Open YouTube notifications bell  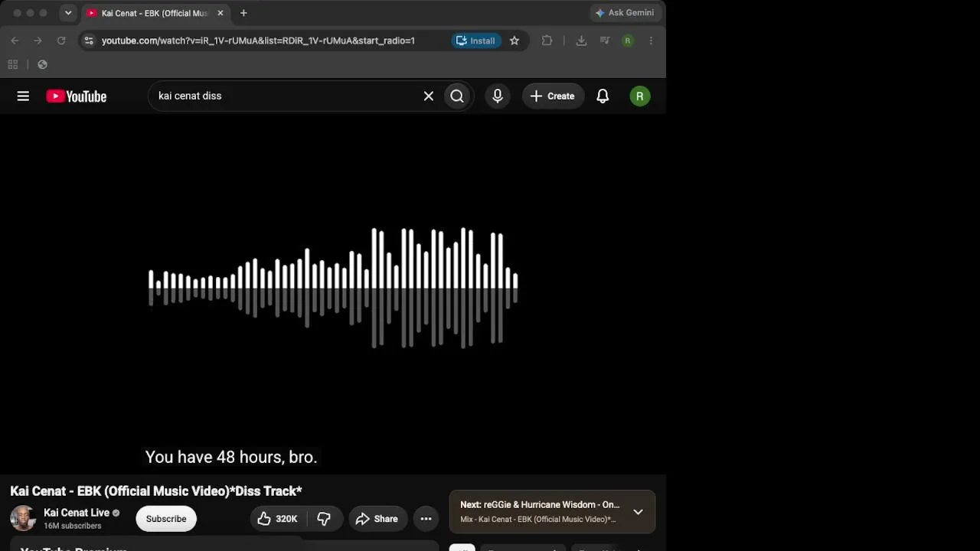(x=603, y=96)
